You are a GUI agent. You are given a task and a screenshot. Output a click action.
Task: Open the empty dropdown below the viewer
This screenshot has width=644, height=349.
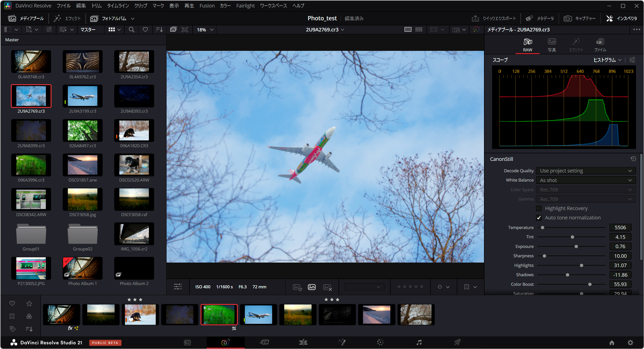coord(364,287)
